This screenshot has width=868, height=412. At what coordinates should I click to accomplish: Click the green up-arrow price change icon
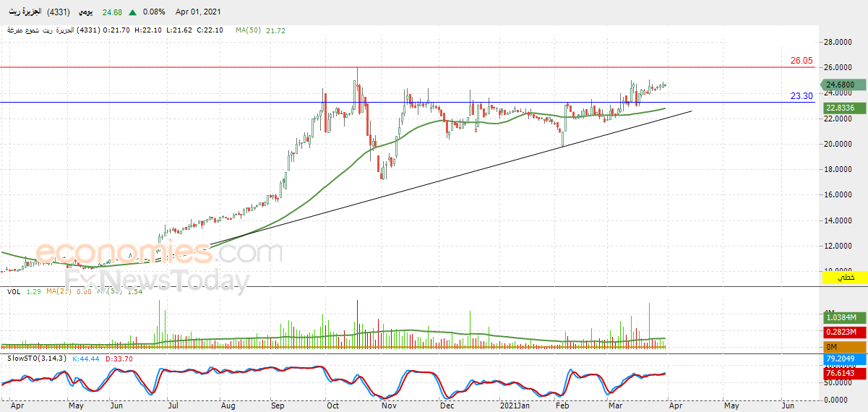[134, 12]
